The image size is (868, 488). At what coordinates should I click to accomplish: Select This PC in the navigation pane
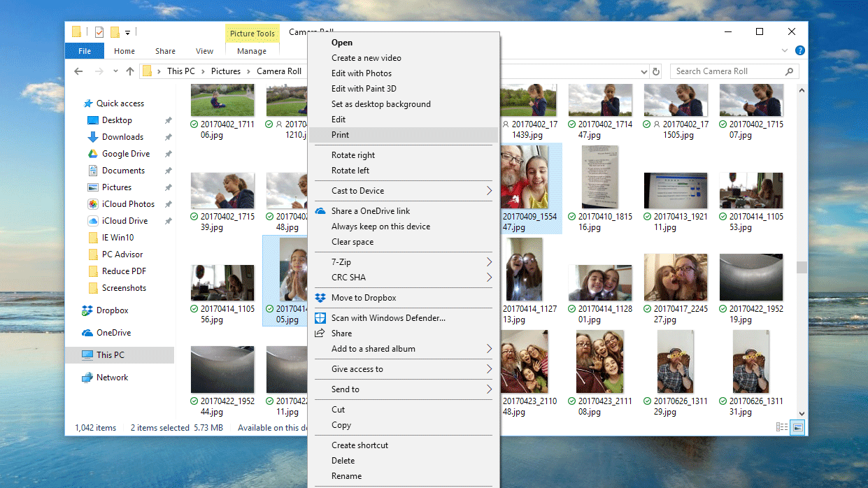click(x=120, y=355)
